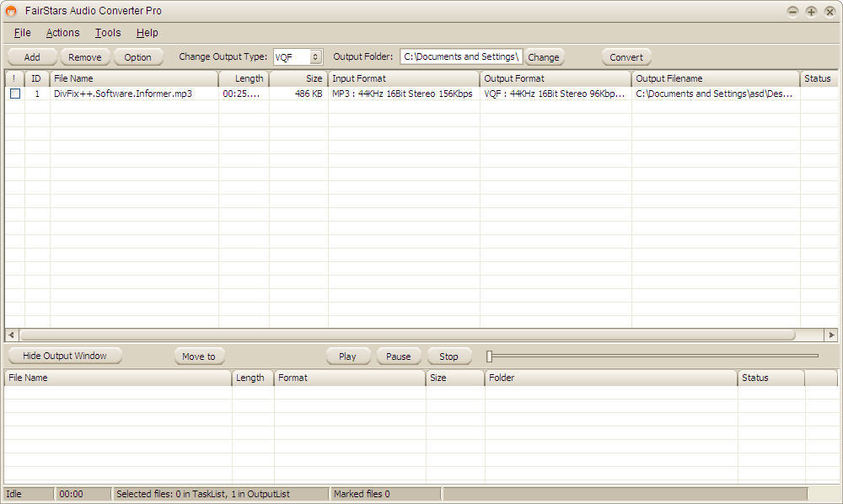843x504 pixels.
Task: Click the VQF : 44KHz 16Bit Stereo output cell
Action: (x=555, y=94)
